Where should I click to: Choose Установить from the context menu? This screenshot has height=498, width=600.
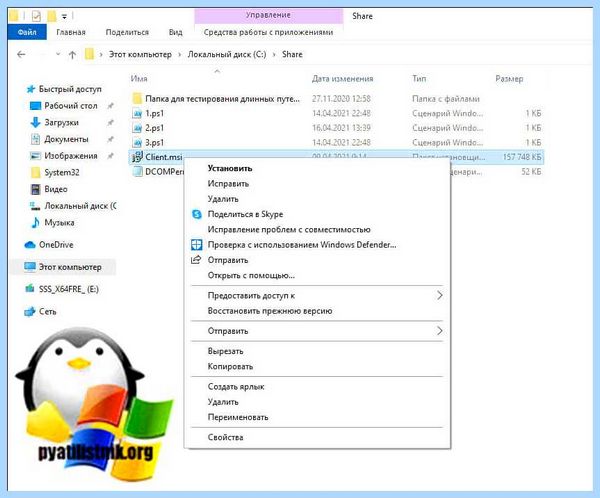230,168
